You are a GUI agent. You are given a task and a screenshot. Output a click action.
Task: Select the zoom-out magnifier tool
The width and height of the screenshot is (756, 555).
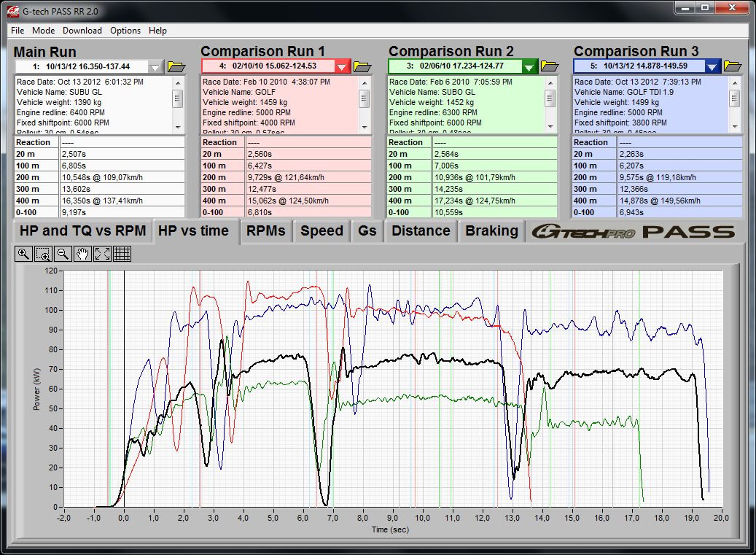(x=63, y=254)
